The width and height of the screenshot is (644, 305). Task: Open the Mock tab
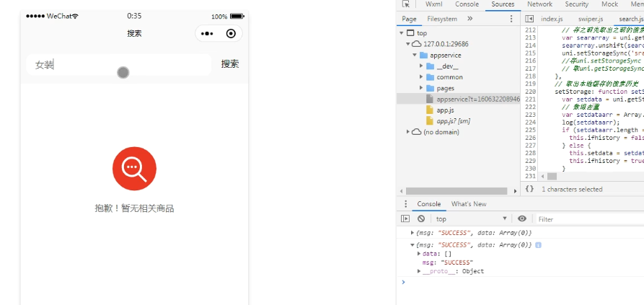[x=610, y=4]
